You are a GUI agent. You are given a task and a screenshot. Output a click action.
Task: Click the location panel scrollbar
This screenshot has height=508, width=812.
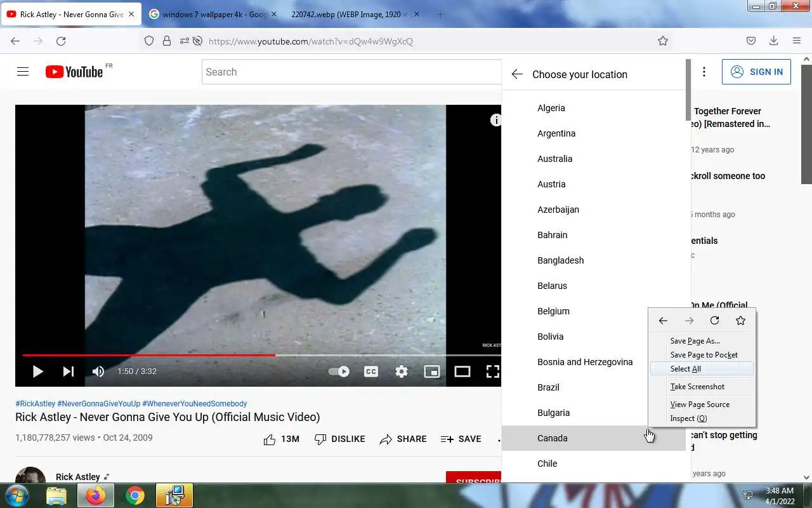tap(688, 90)
